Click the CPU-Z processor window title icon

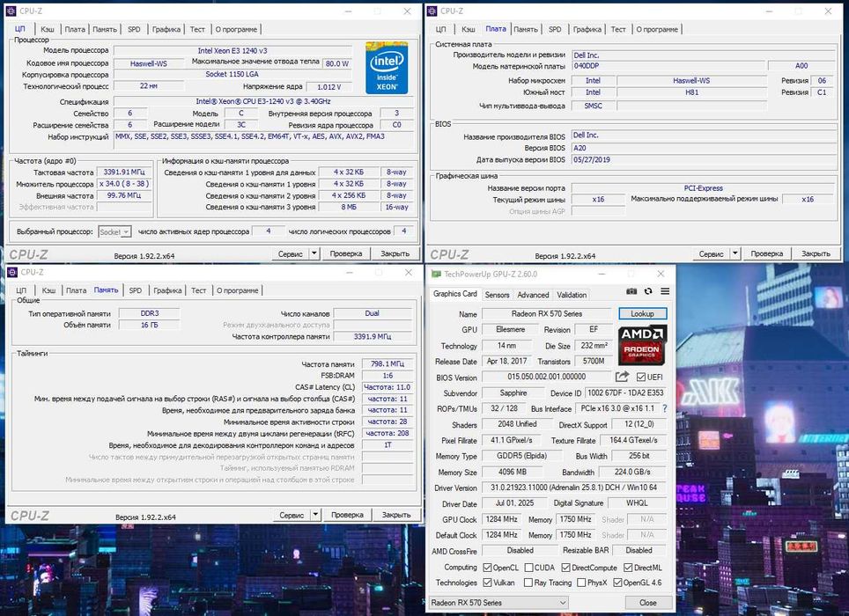point(11,11)
